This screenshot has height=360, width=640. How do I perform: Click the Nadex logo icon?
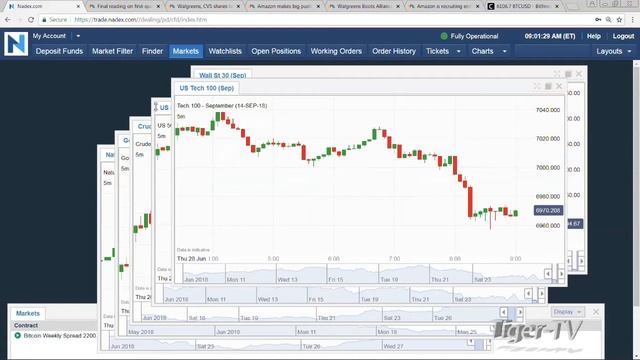16,44
